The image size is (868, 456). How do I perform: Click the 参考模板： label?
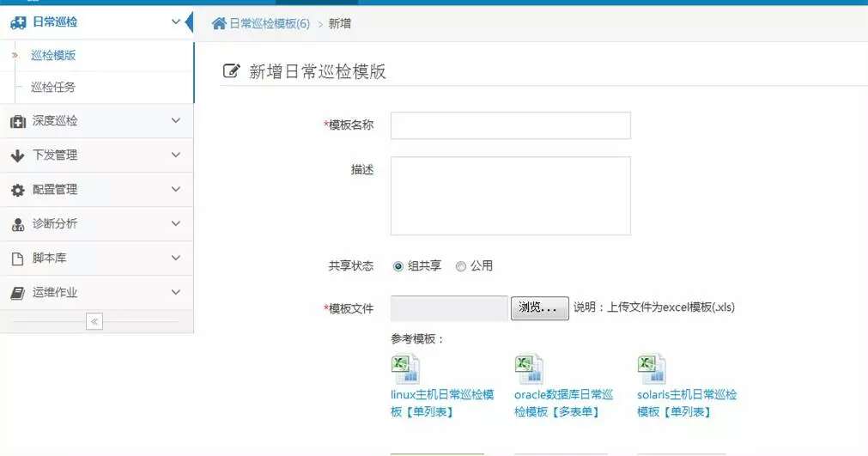[x=417, y=338]
